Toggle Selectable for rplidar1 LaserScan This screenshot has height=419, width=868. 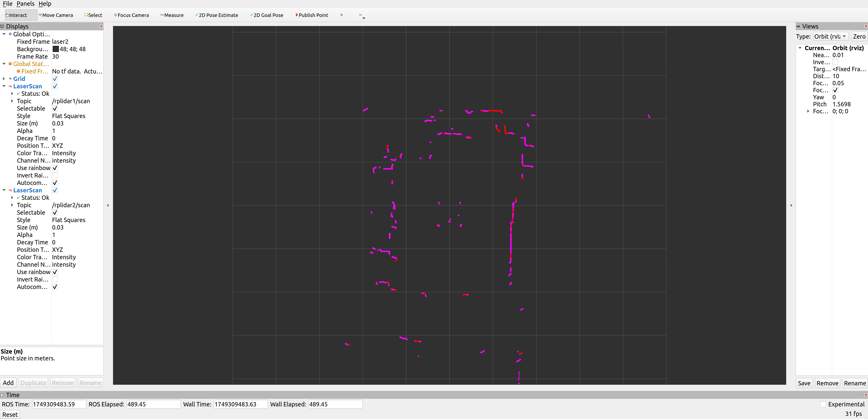coord(55,108)
